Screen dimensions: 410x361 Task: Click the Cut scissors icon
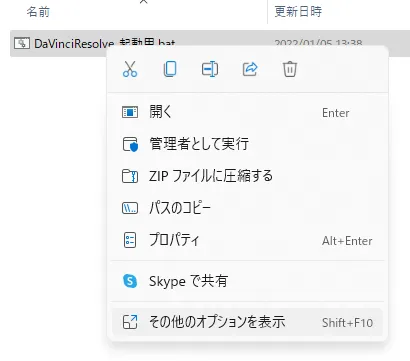point(130,69)
